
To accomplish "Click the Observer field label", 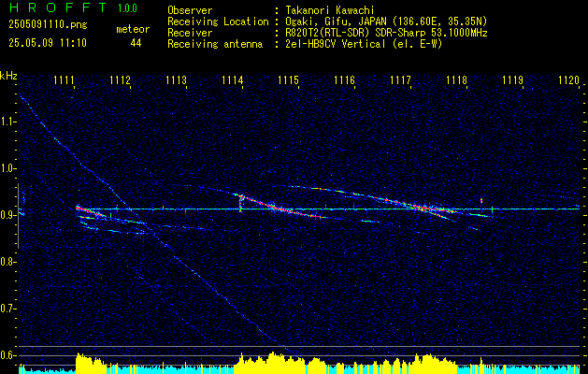I will [x=190, y=10].
